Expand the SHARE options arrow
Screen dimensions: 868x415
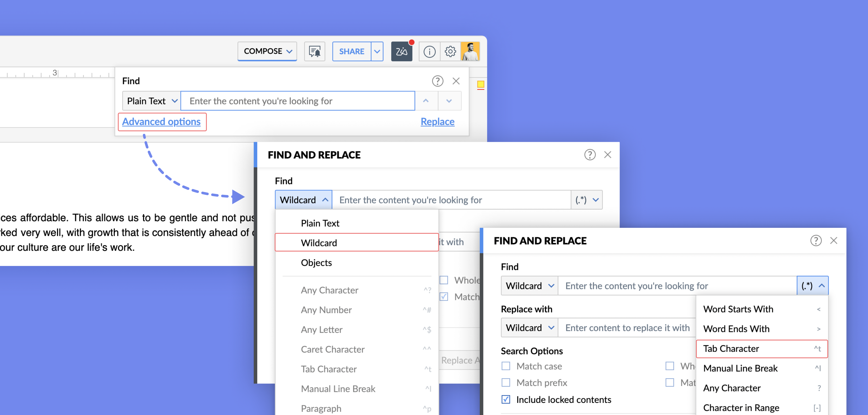[x=377, y=51]
